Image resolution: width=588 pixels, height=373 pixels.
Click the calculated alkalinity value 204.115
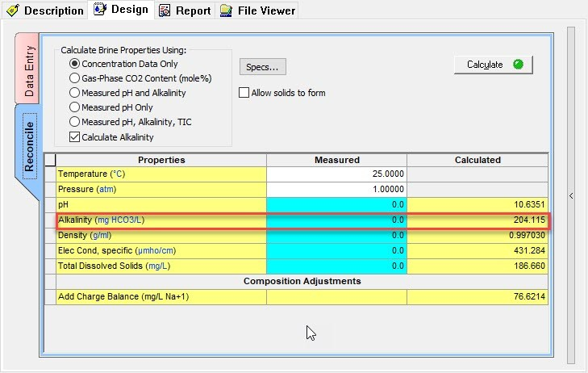point(529,220)
